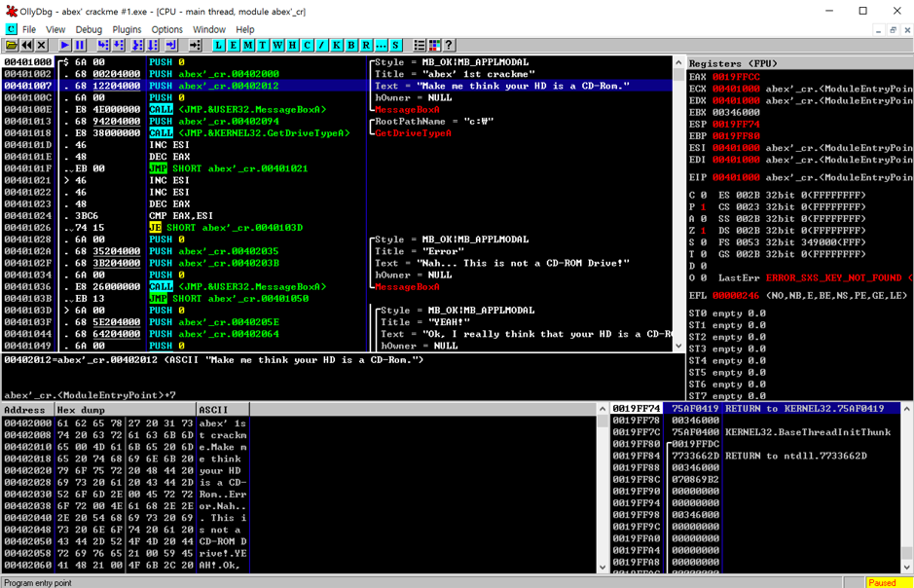The height and width of the screenshot is (588, 914).
Task: Toggle the Z flag value
Action: 703,230
